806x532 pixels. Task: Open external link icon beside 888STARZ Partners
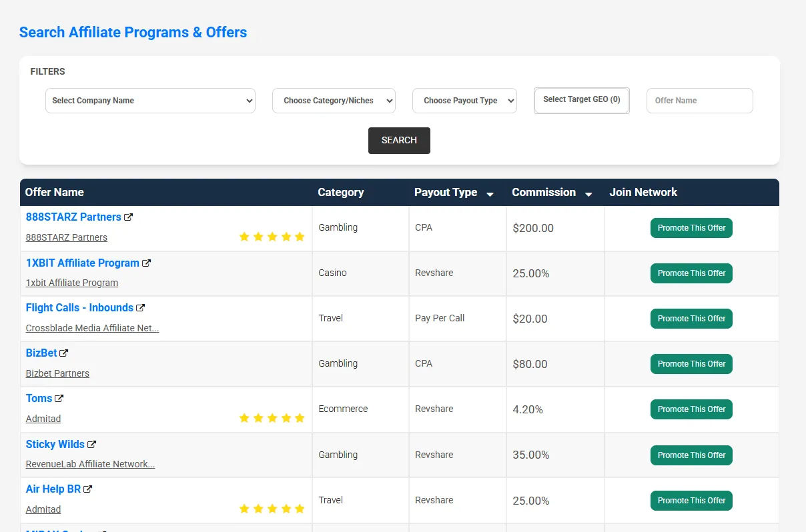(129, 217)
